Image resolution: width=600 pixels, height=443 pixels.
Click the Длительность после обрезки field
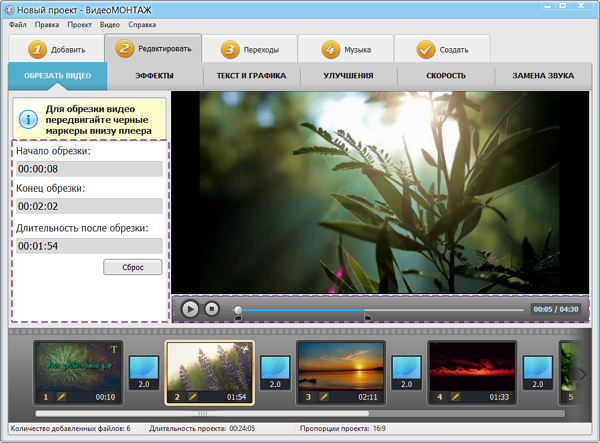89,246
